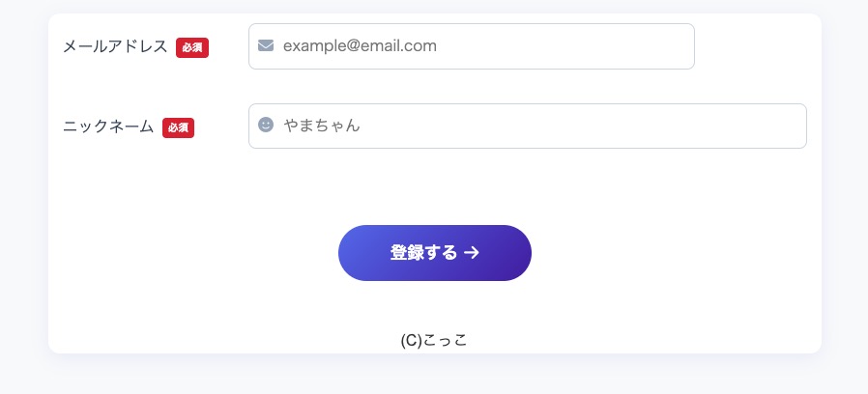Click the right end of the nickname input
The image size is (868, 394).
pyautogui.click(x=788, y=126)
